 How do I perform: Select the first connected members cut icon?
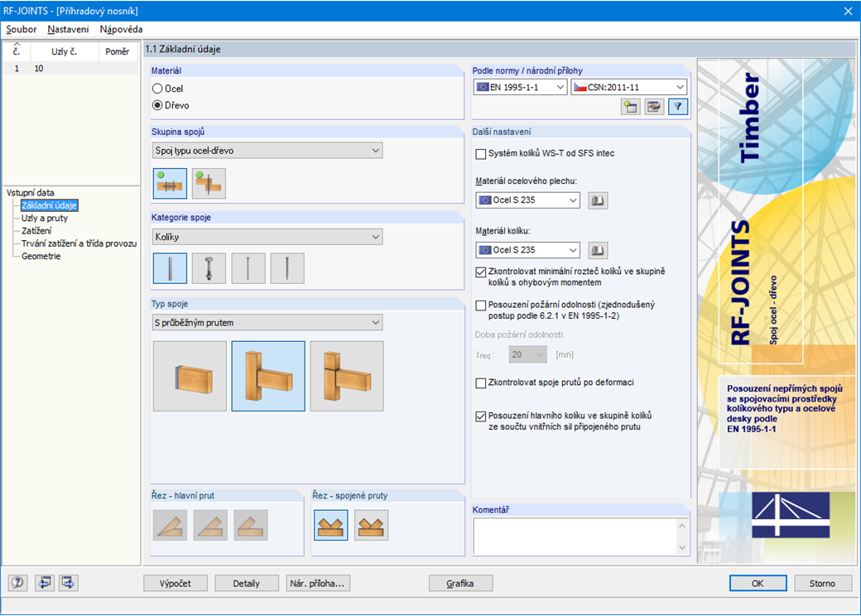tap(330, 525)
